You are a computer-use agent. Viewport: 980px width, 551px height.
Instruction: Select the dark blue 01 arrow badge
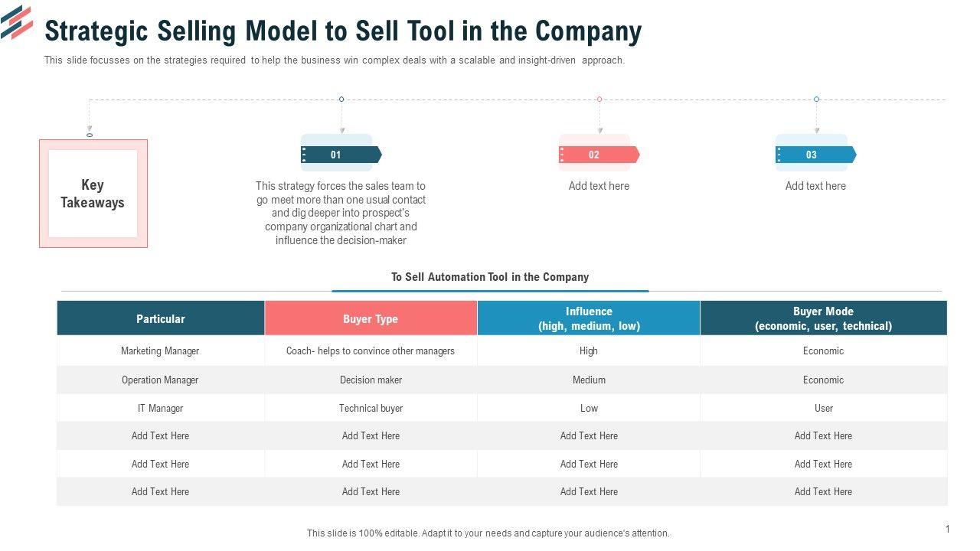pos(341,155)
